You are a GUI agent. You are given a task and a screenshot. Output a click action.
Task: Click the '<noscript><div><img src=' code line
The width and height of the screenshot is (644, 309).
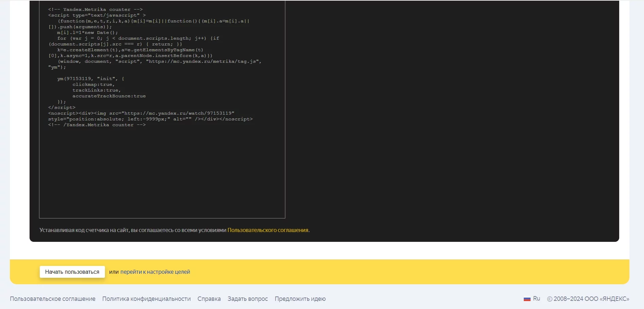coord(141,113)
